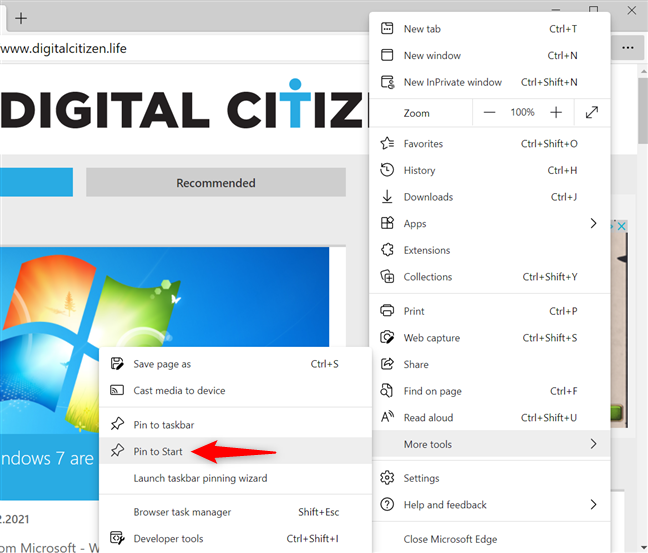The image size is (648, 553).
Task: Open the Settings and more ellipsis button
Action: click(628, 48)
